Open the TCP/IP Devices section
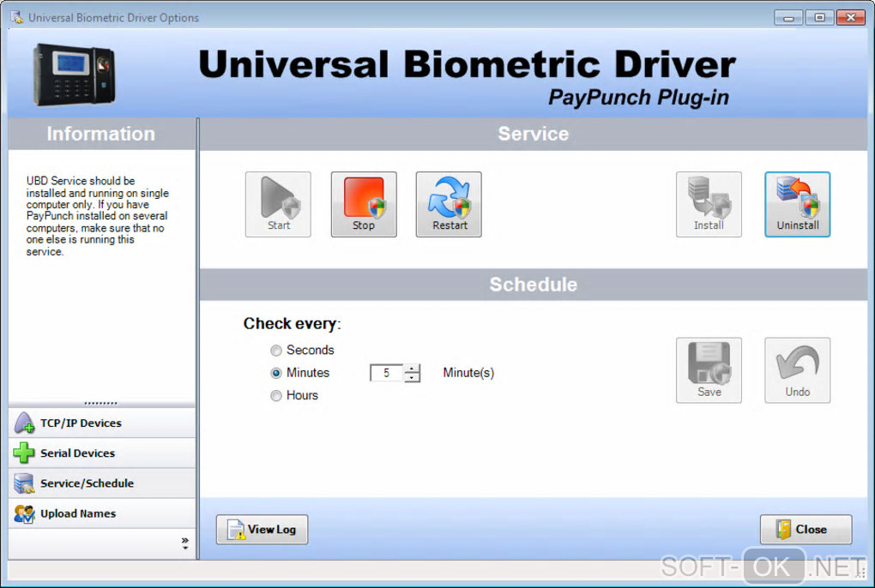 102,423
